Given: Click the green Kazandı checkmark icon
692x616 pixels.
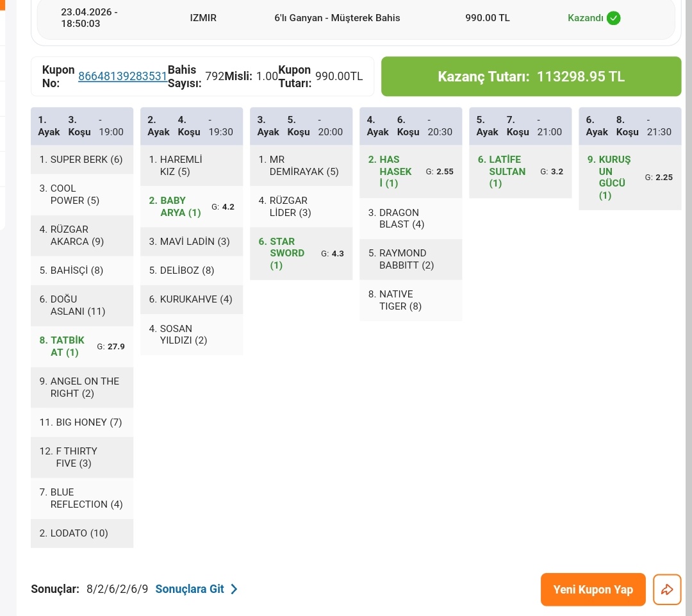Looking at the screenshot, I should tap(613, 18).
